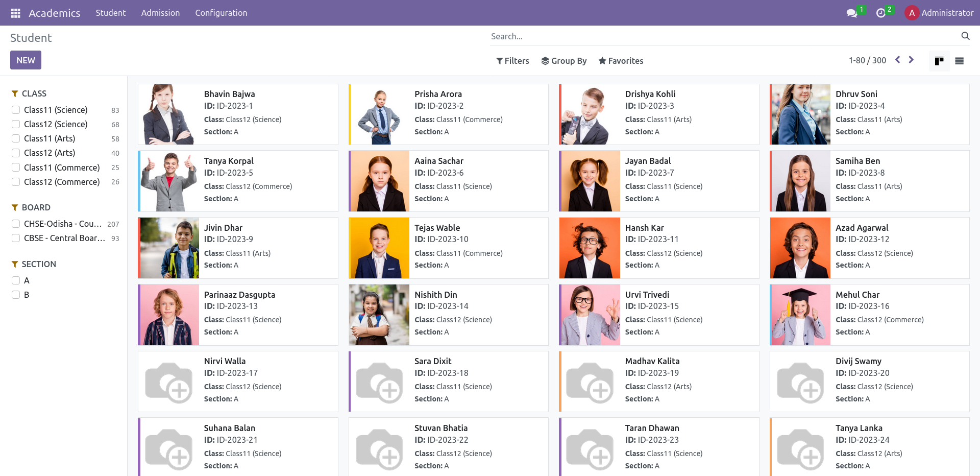The width and height of the screenshot is (980, 476).
Task: Click the search magnifier icon
Action: pos(965,36)
